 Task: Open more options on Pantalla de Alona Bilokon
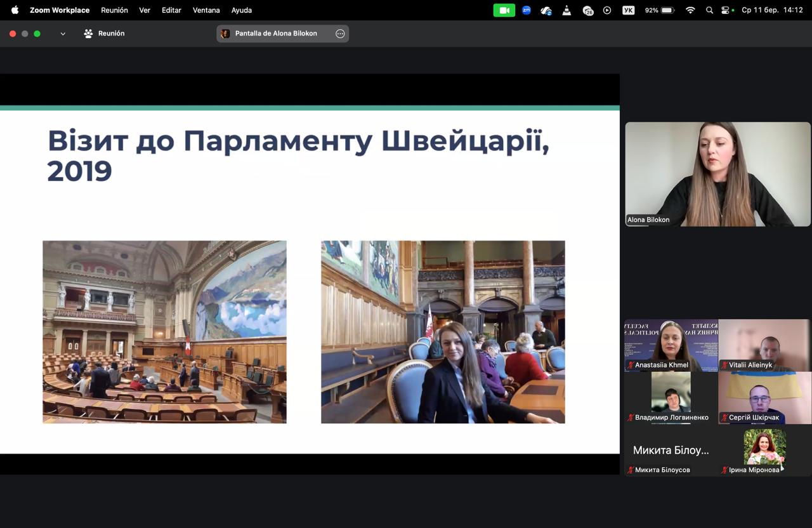340,34
